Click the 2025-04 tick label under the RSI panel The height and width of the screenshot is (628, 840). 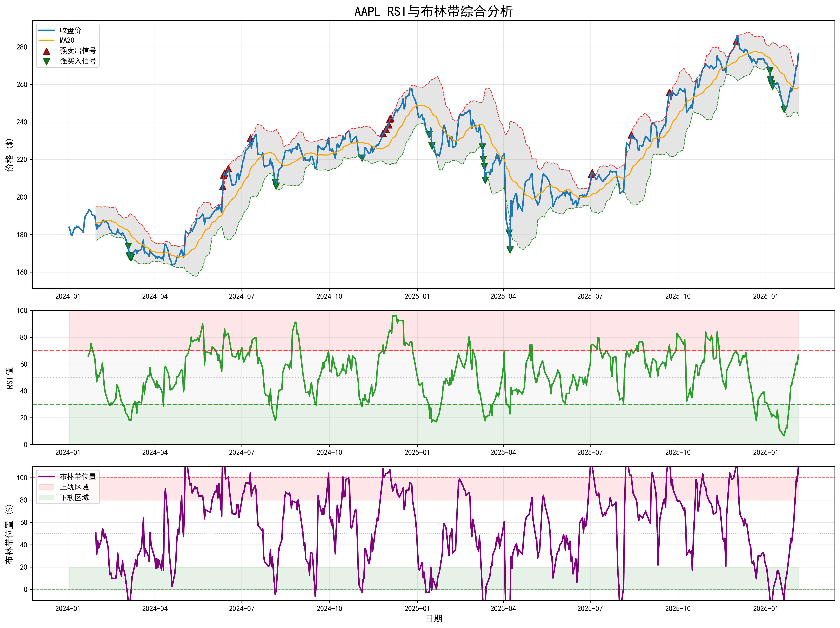click(x=503, y=452)
